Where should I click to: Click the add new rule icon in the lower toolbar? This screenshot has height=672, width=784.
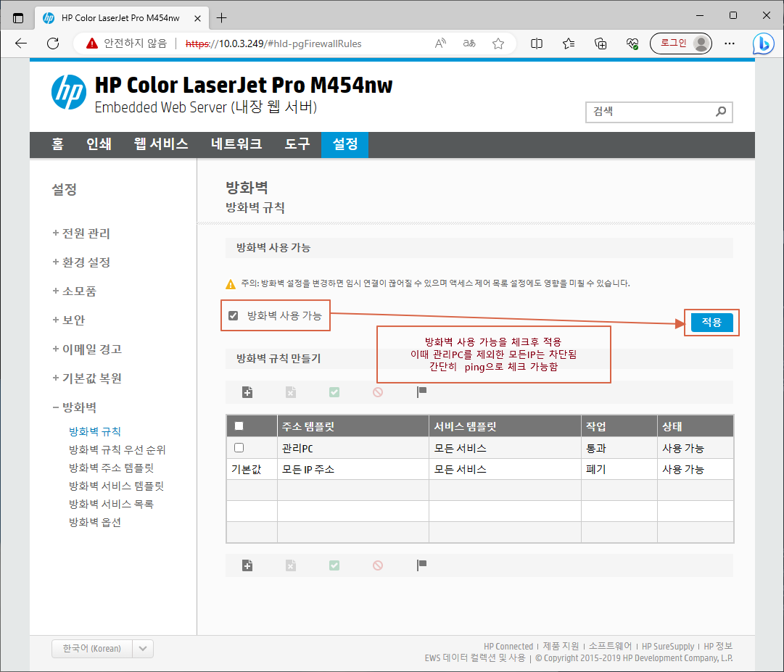[x=247, y=565]
